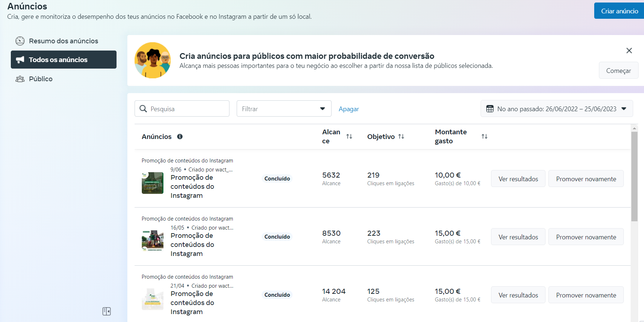The width and height of the screenshot is (644, 322).
Task: Sort the table by Objetivo
Action: [x=401, y=136]
